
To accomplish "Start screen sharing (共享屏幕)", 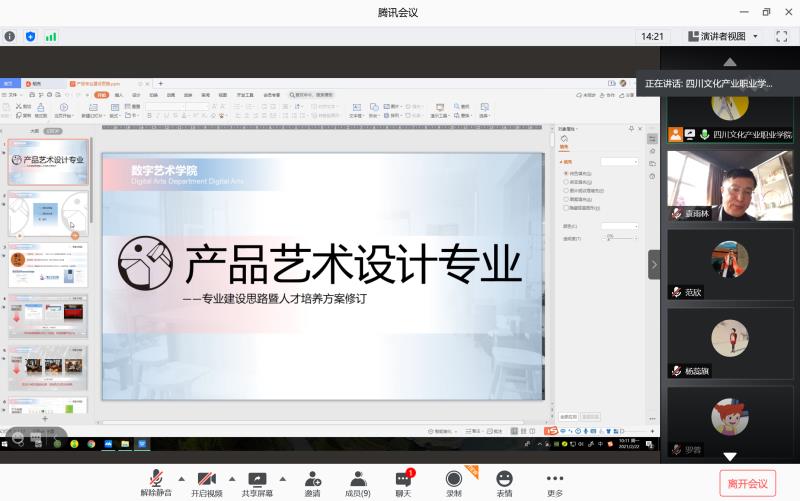I will (257, 483).
